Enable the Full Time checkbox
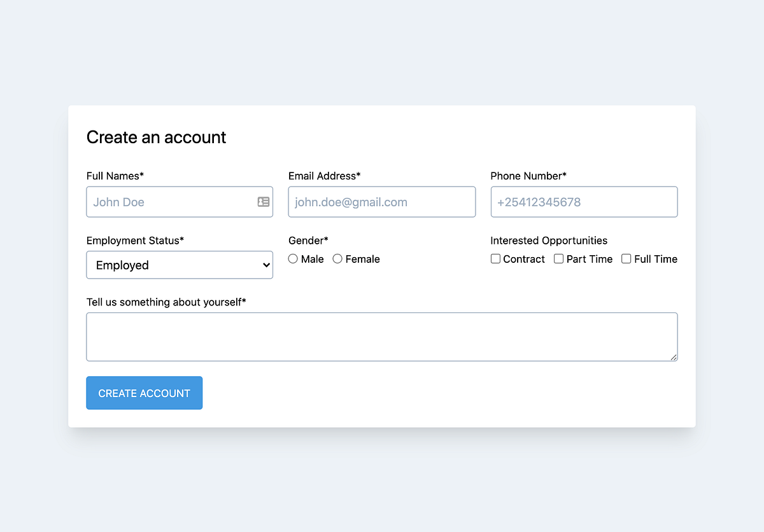764x532 pixels. click(626, 258)
